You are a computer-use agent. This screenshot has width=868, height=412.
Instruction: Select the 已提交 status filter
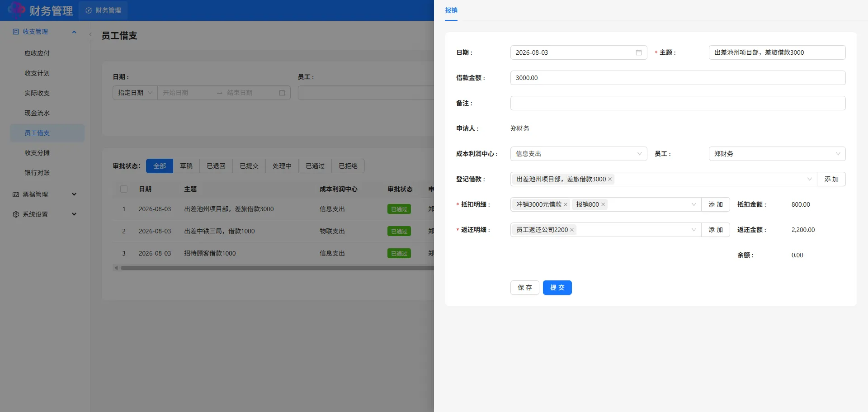[x=249, y=166]
